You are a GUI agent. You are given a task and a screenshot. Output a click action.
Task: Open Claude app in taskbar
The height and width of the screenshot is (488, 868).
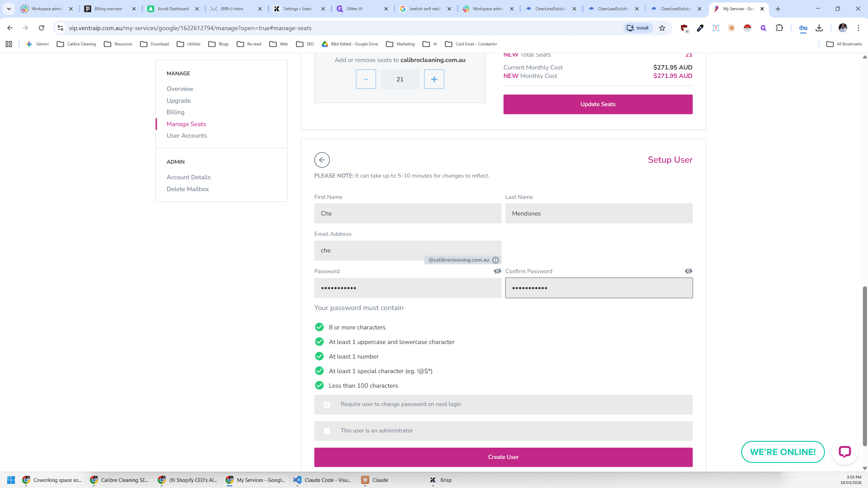coord(375,480)
